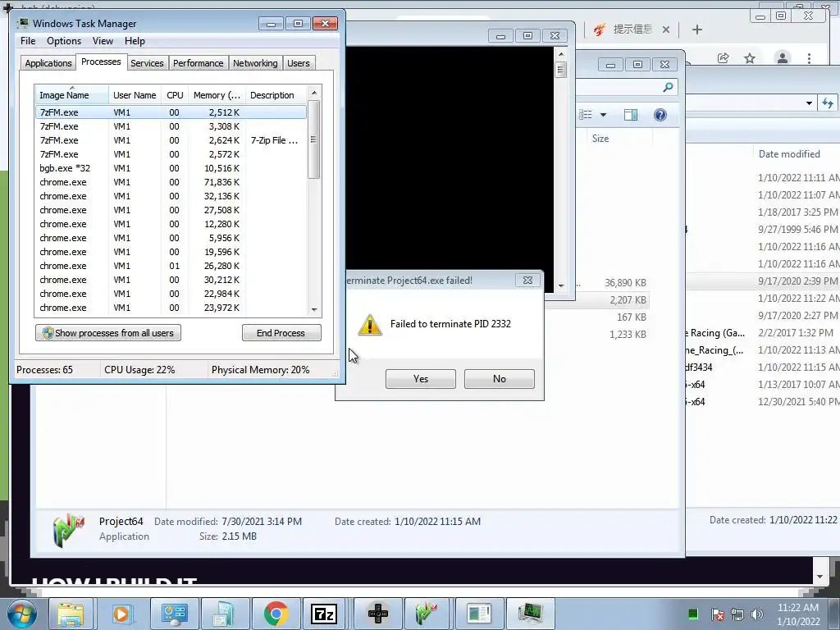This screenshot has width=840, height=630.
Task: Open the Google Chrome taskbar icon
Action: coord(276,614)
